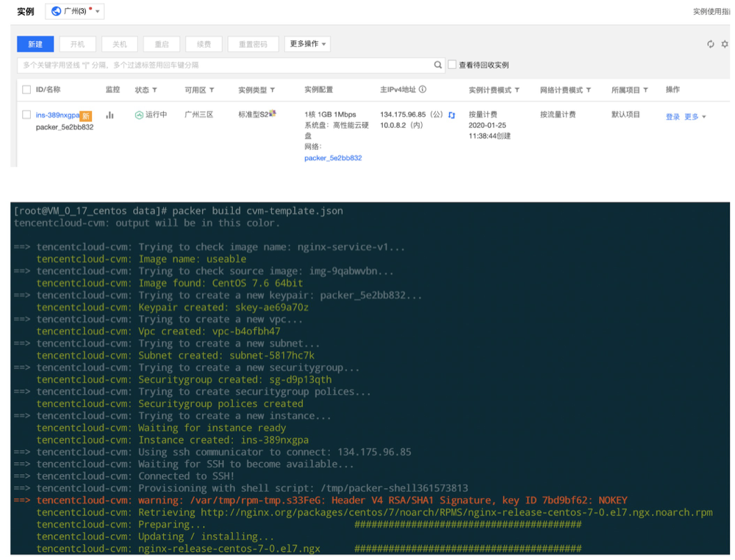Click the copy/convert IP icon beside 134.175.96.85
The width and height of the screenshot is (735, 560).
pos(452,115)
